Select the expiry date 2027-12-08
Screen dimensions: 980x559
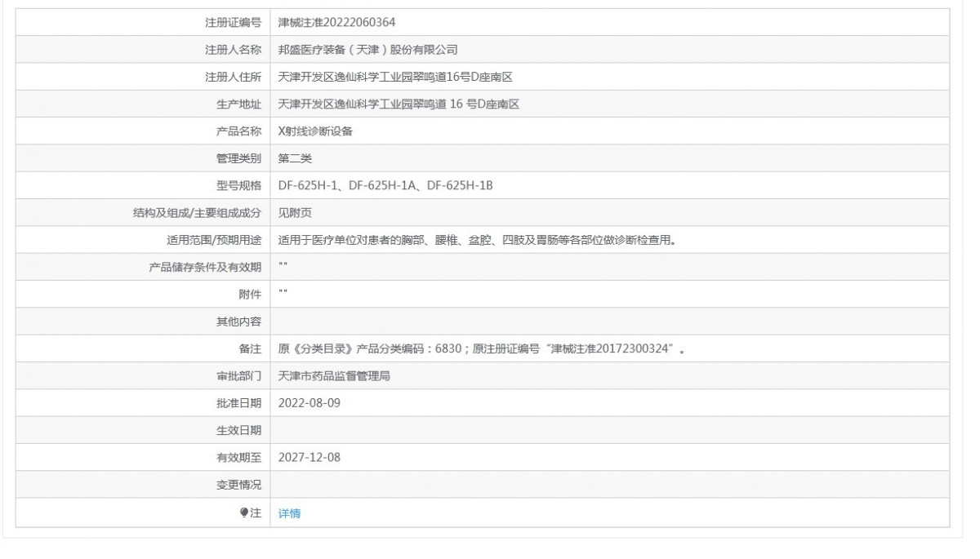click(310, 458)
